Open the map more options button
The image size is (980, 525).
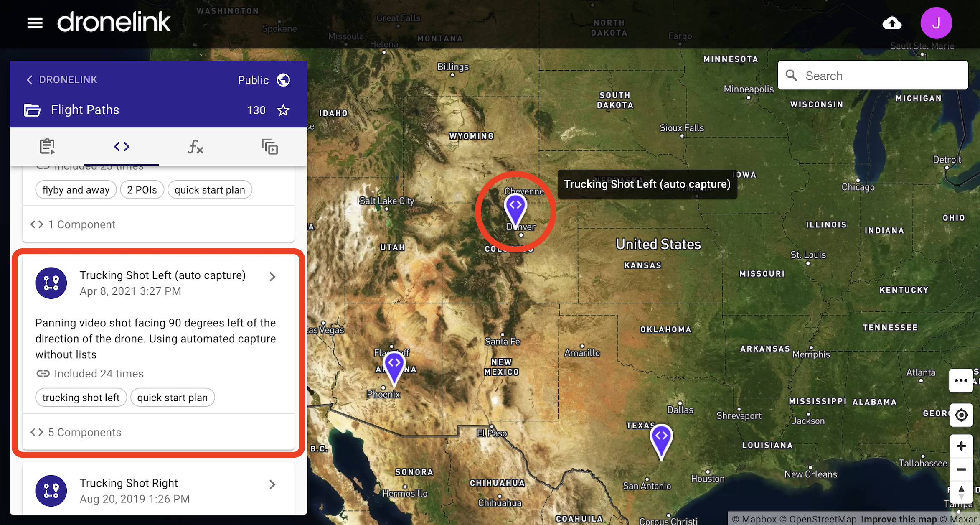coord(961,381)
